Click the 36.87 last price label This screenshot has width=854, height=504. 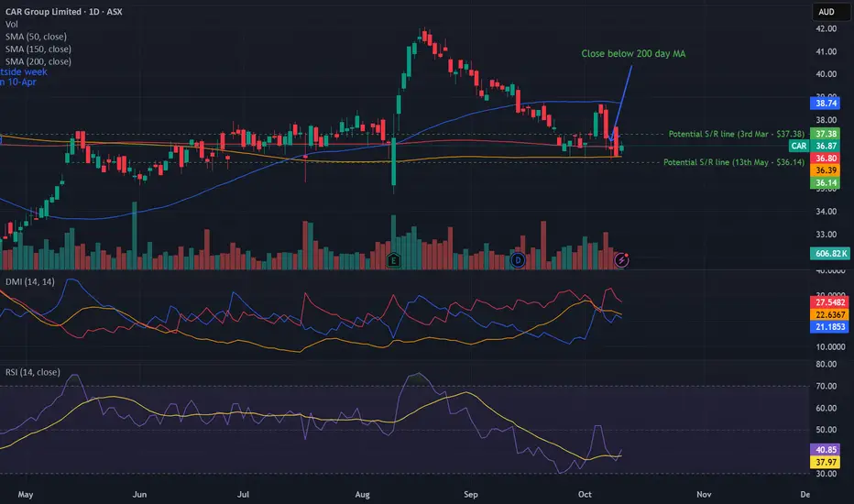click(x=826, y=146)
